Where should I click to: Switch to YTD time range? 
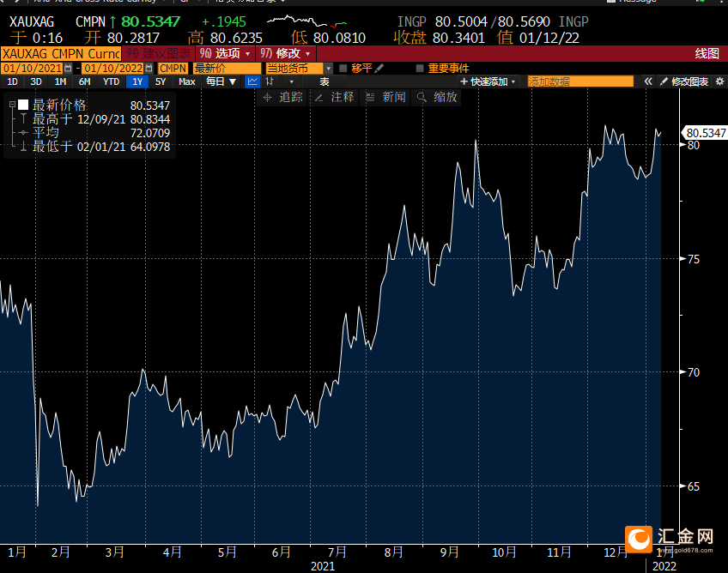tap(111, 81)
